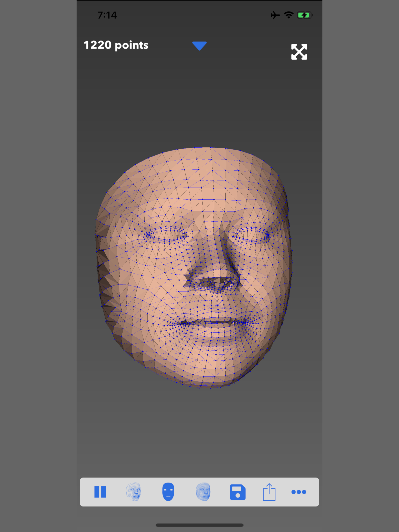399x532 pixels.
Task: Open the more options ellipsis menu
Action: click(299, 492)
